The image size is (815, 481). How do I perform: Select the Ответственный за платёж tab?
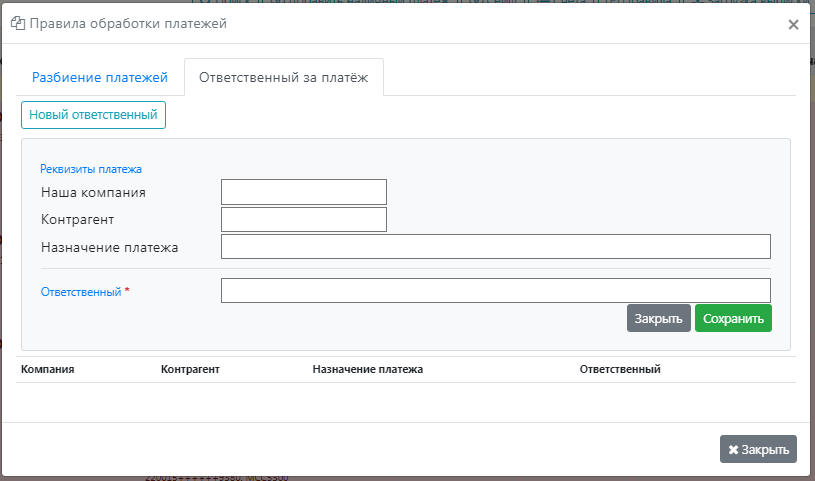[x=284, y=77]
